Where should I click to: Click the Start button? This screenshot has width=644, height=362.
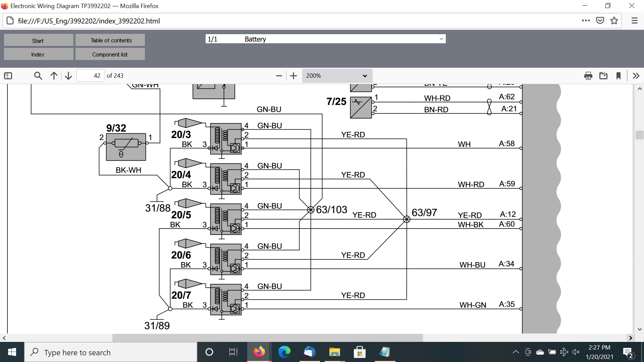(38, 41)
